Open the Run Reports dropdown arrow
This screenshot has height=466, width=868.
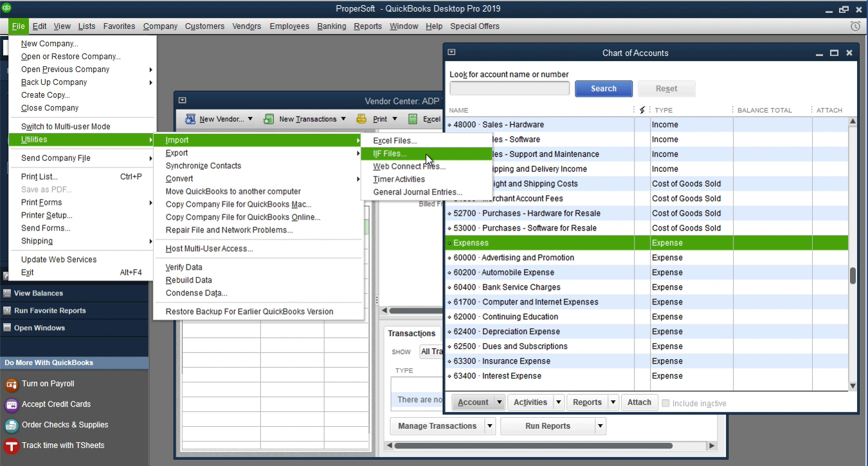click(601, 426)
